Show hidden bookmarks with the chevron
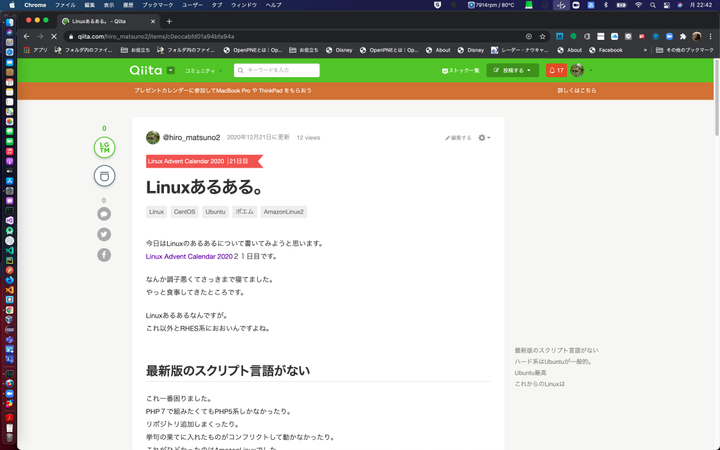720x450 pixels. click(x=645, y=50)
